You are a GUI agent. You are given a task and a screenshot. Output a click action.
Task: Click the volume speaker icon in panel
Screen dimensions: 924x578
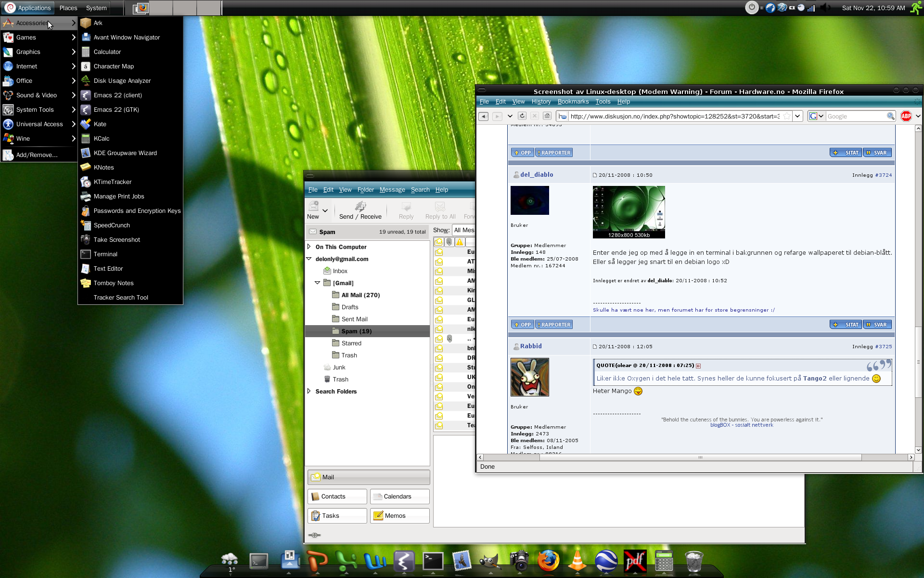tap(826, 8)
